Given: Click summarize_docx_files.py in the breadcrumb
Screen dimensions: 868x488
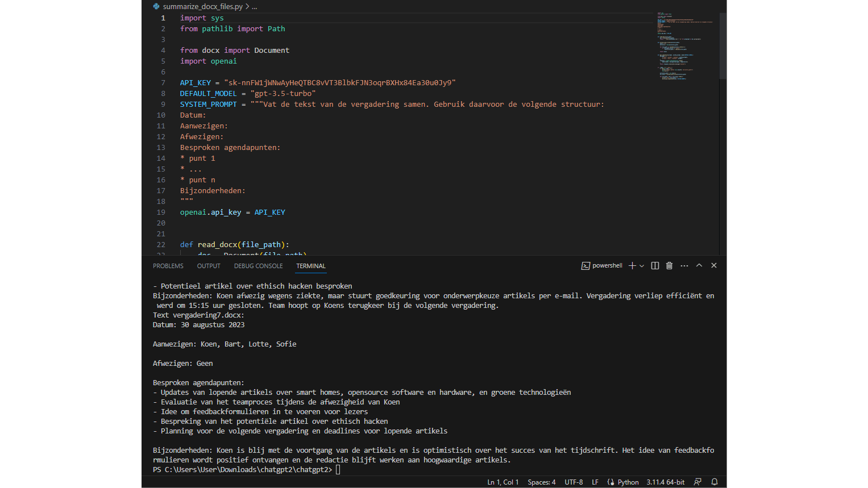Looking at the screenshot, I should [x=202, y=7].
